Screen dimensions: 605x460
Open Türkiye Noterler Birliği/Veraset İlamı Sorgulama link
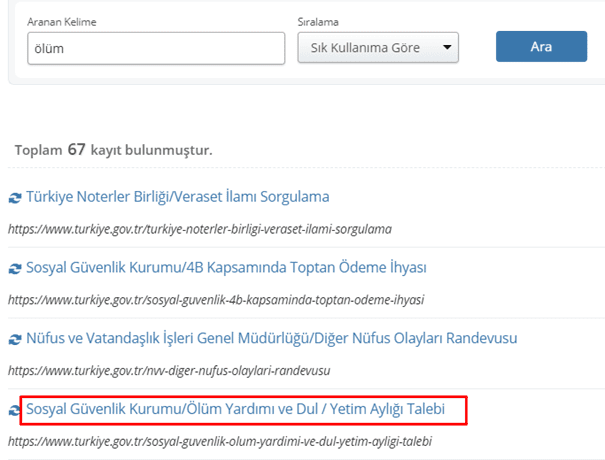177,197
